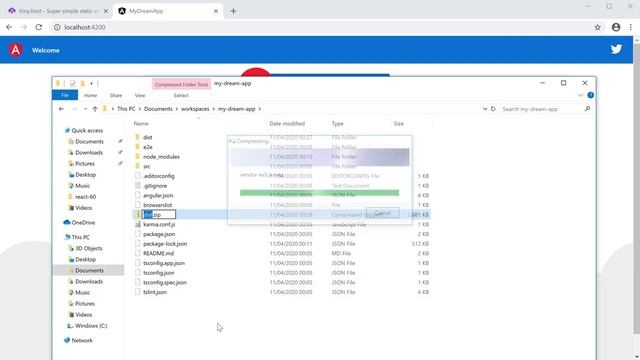Expand the chevron after my-dream-app breadcrumb

[260, 109]
